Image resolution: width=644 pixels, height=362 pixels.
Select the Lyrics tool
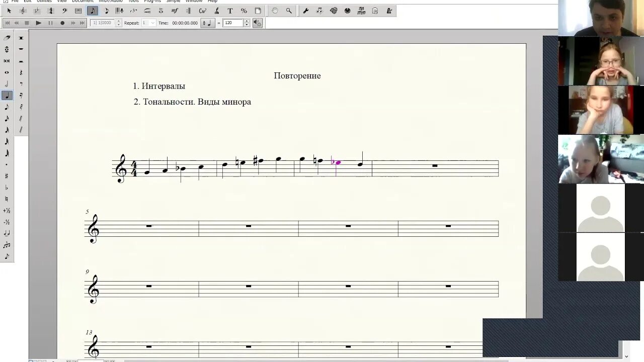tap(216, 11)
